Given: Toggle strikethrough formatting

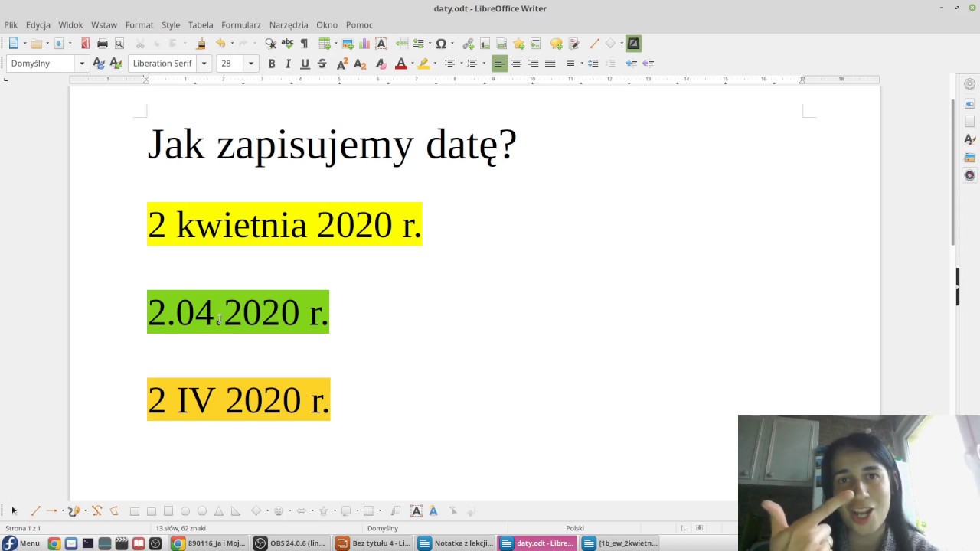Looking at the screenshot, I should click(322, 64).
